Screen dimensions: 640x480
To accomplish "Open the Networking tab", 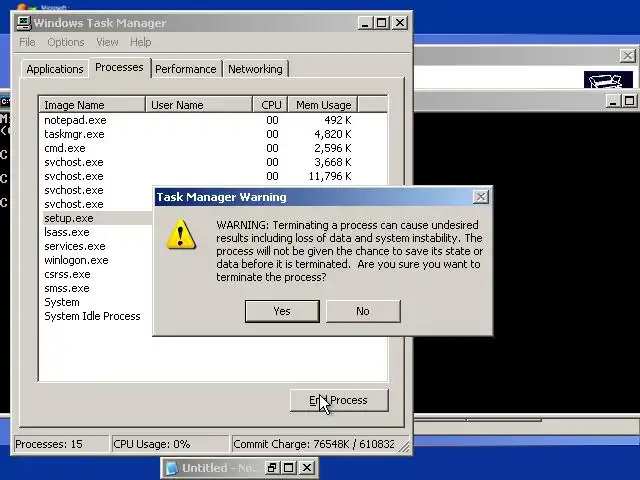I will (255, 69).
